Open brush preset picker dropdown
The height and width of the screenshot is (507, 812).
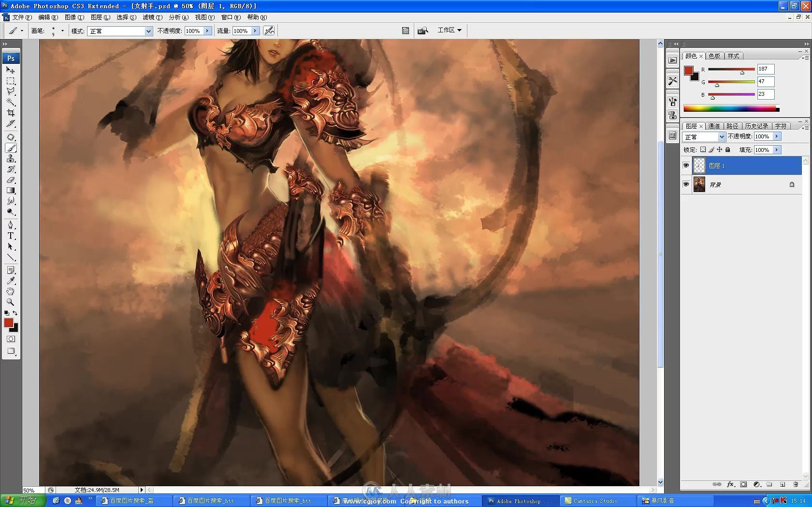pyautogui.click(x=62, y=30)
